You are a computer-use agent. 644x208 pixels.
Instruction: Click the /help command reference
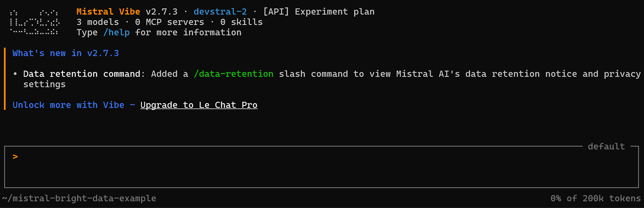pos(116,32)
